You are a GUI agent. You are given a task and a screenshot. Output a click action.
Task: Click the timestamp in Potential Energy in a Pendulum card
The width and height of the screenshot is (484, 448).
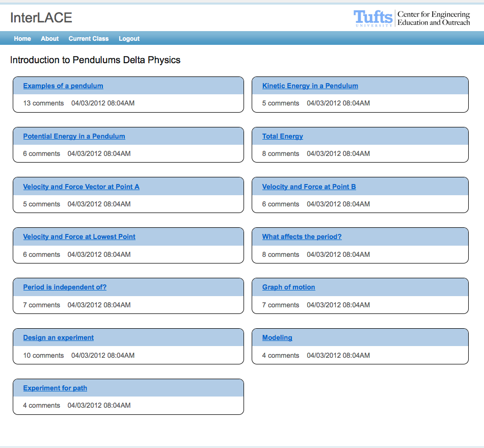click(x=99, y=153)
